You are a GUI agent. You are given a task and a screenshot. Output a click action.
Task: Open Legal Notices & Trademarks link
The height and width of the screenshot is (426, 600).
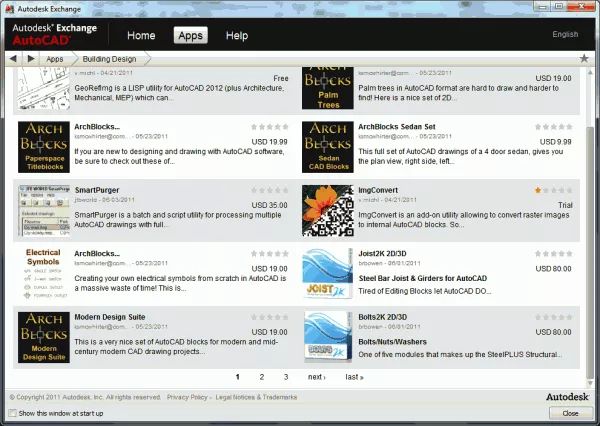tap(256, 397)
